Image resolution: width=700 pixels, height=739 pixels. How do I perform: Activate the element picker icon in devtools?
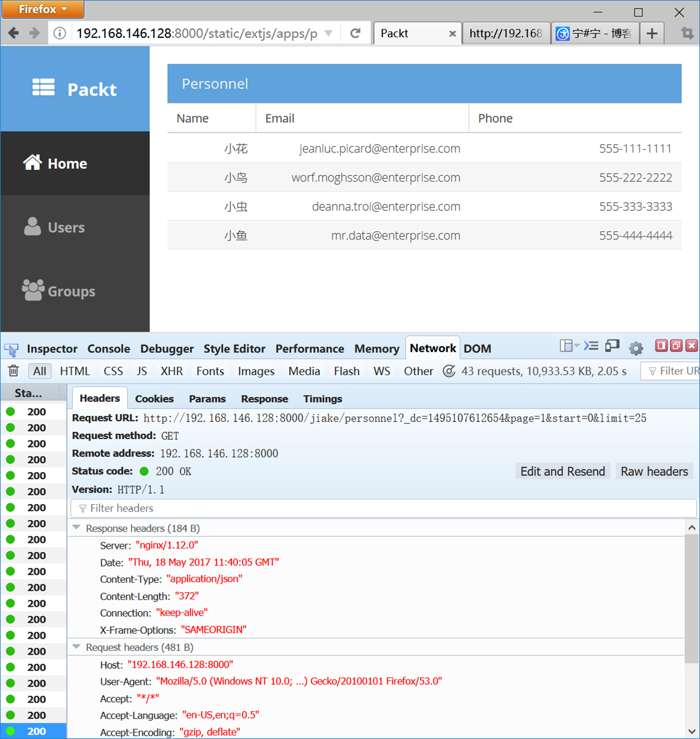pyautogui.click(x=12, y=350)
